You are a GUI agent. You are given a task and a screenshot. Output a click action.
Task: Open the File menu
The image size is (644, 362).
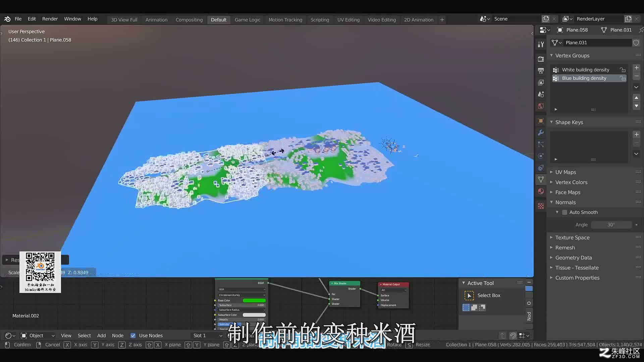point(18,19)
